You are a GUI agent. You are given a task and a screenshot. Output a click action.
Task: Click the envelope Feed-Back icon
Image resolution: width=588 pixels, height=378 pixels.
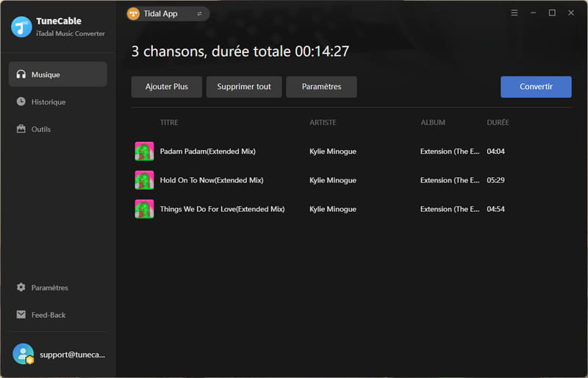pos(21,315)
